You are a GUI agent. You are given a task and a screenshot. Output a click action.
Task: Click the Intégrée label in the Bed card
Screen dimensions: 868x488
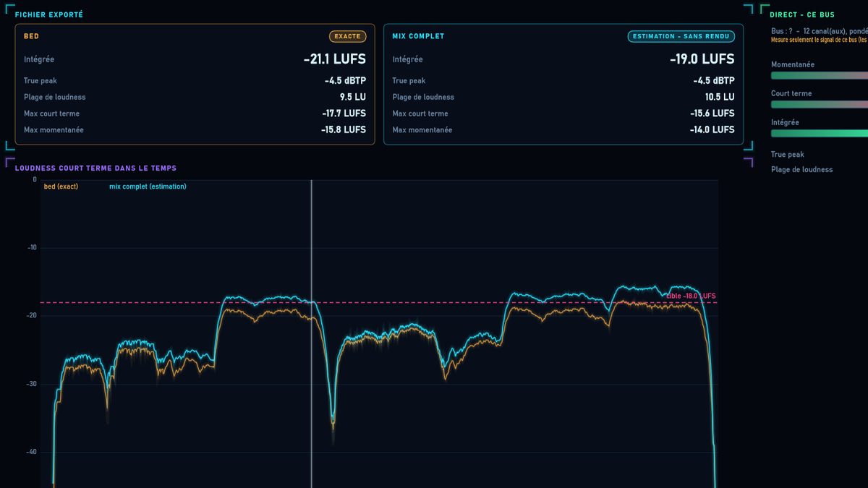39,60
